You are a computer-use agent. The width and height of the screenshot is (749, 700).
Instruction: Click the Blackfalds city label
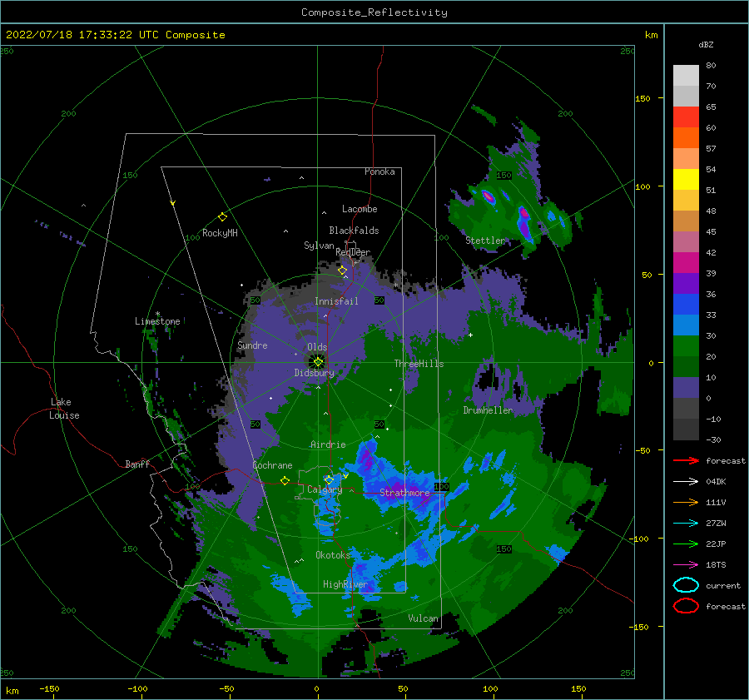point(354,231)
